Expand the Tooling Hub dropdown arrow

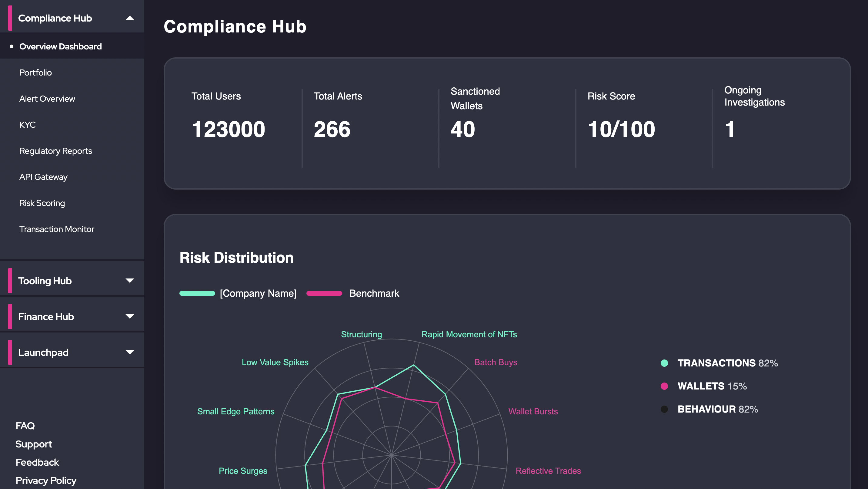click(130, 281)
